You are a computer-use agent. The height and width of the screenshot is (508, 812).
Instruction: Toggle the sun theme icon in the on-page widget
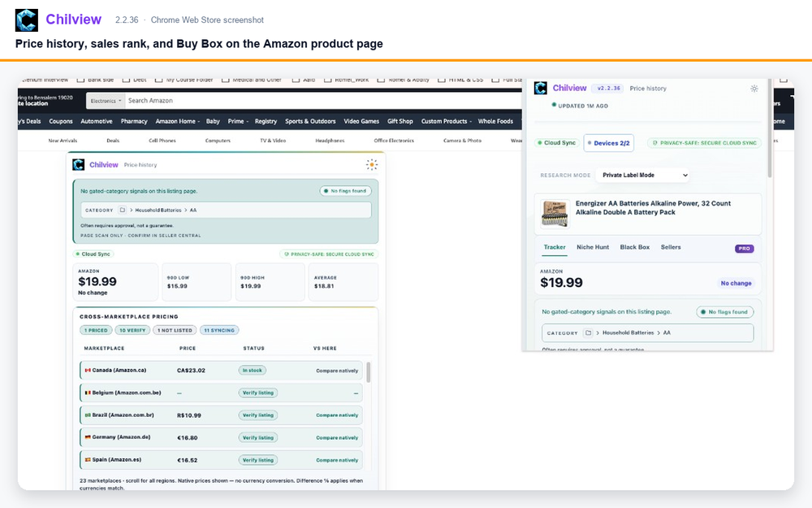(x=372, y=164)
